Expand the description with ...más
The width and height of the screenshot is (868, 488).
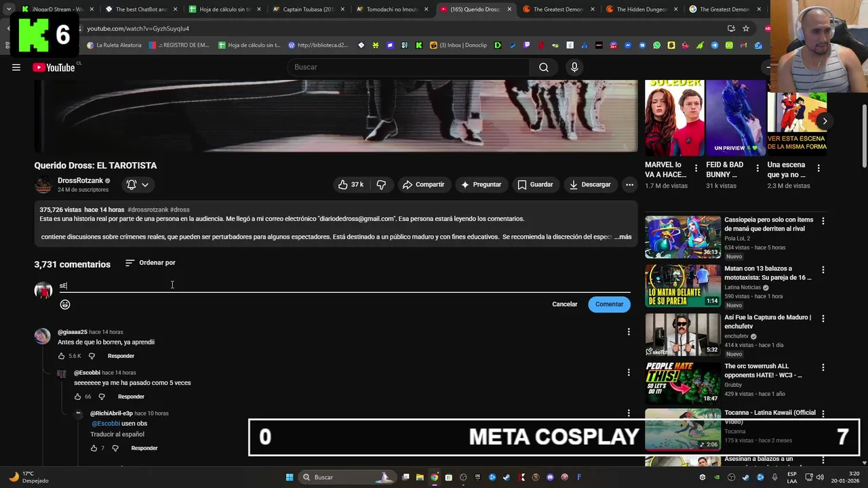coord(623,237)
